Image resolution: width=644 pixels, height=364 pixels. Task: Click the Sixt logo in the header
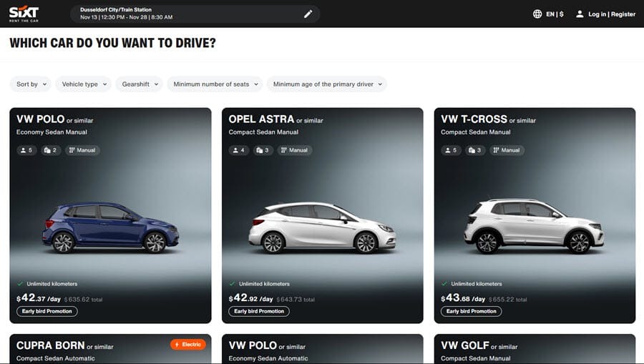[x=24, y=14]
